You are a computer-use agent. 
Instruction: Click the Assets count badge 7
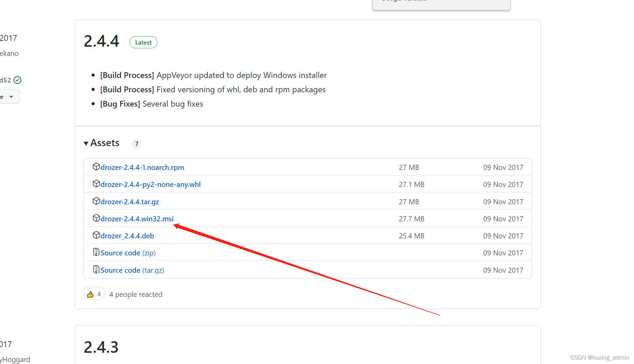pos(137,144)
